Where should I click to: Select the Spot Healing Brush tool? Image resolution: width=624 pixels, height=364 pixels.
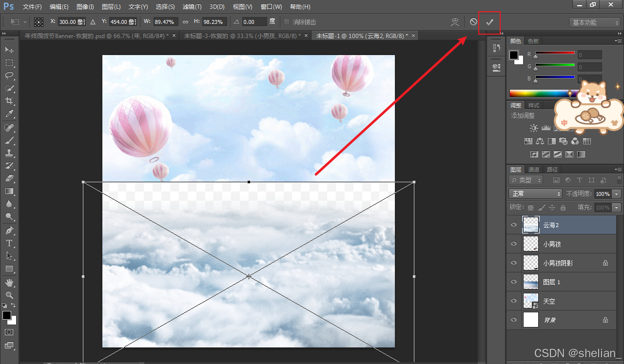click(9, 128)
